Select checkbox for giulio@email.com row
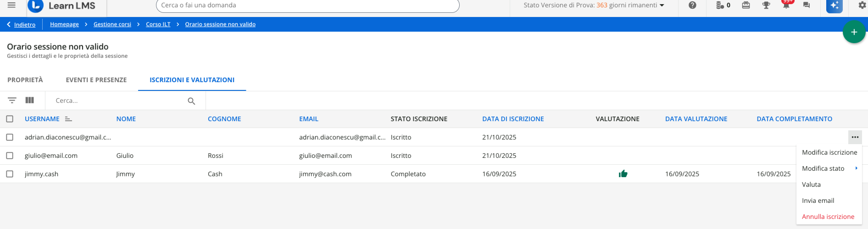 click(x=10, y=156)
